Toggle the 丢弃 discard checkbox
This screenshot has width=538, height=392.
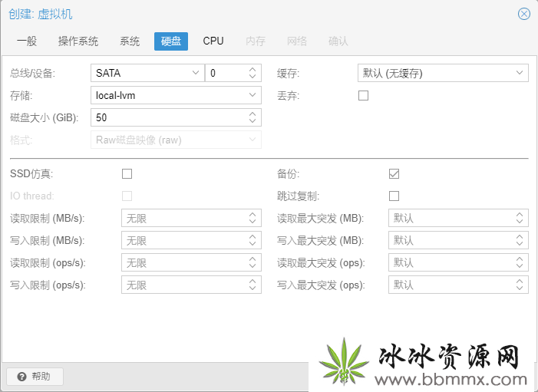[363, 95]
